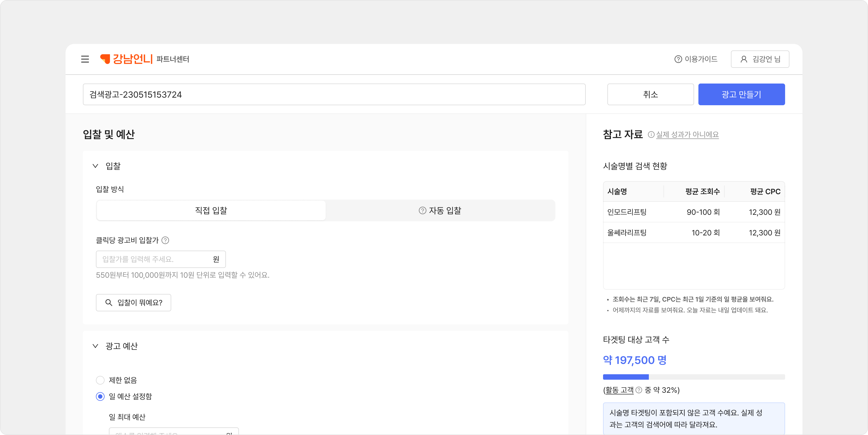Click question icon beside 자동 입찰

click(x=422, y=211)
